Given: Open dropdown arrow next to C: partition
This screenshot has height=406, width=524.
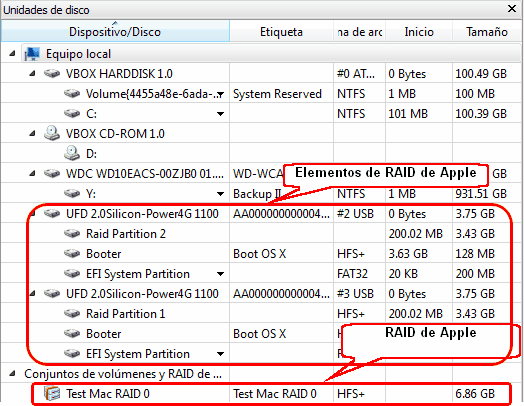Looking at the screenshot, I should 221,114.
